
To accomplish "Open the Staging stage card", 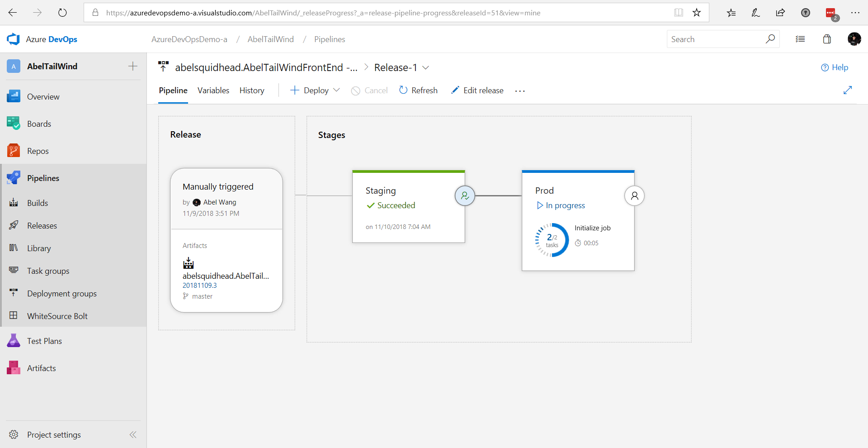I will 409,207.
